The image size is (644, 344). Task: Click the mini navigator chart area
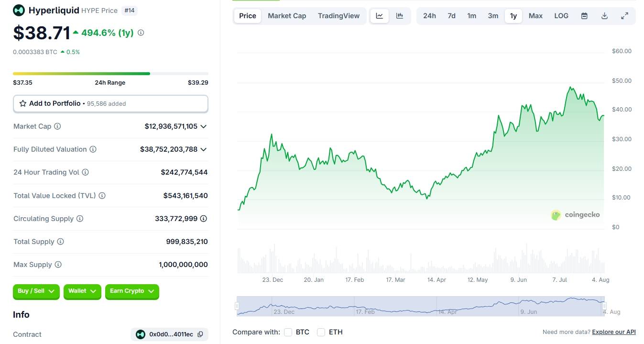pos(420,306)
